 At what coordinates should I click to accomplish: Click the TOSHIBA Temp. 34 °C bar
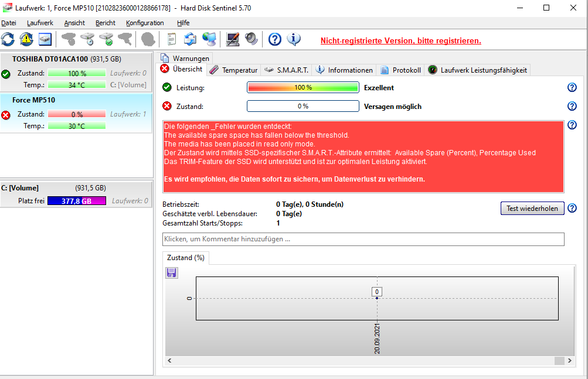77,85
